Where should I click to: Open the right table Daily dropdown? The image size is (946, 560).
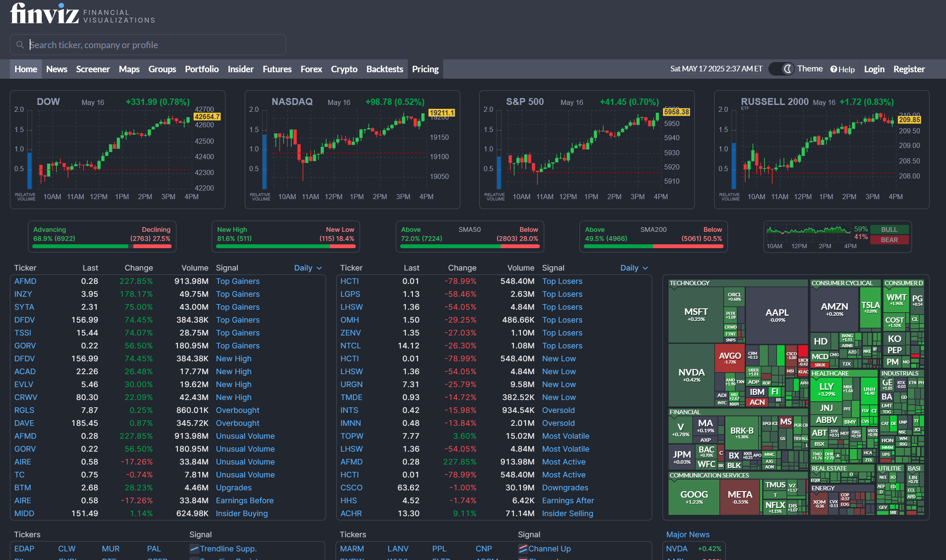(x=634, y=268)
